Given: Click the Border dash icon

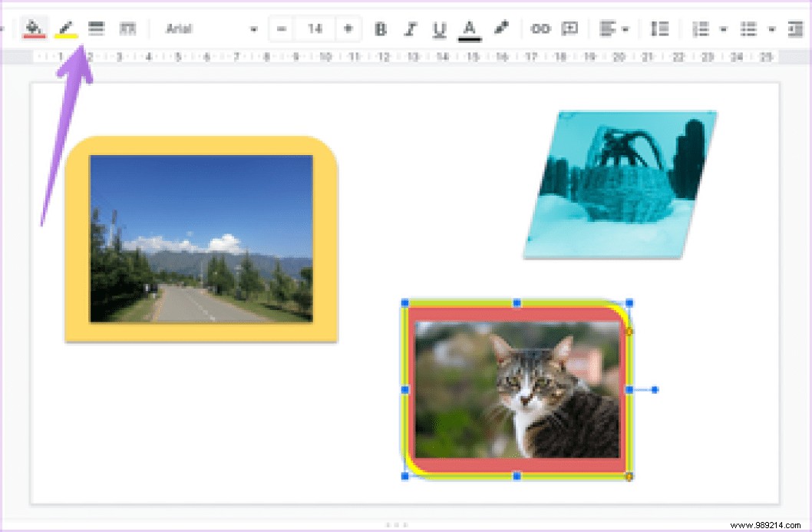Looking at the screenshot, I should (127, 28).
